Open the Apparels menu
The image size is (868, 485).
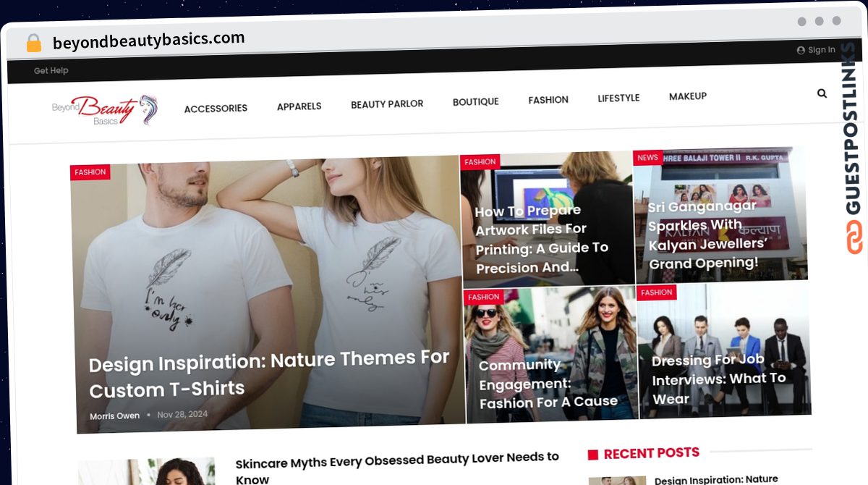pos(299,106)
